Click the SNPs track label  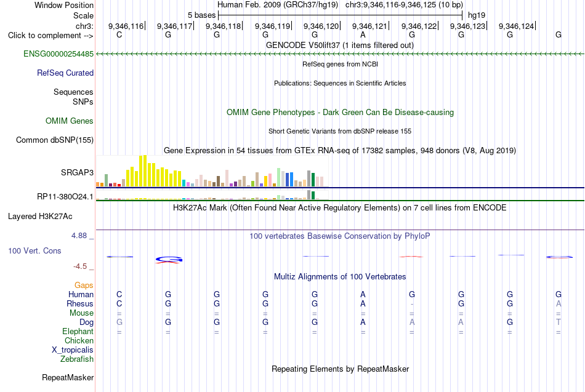(x=83, y=102)
